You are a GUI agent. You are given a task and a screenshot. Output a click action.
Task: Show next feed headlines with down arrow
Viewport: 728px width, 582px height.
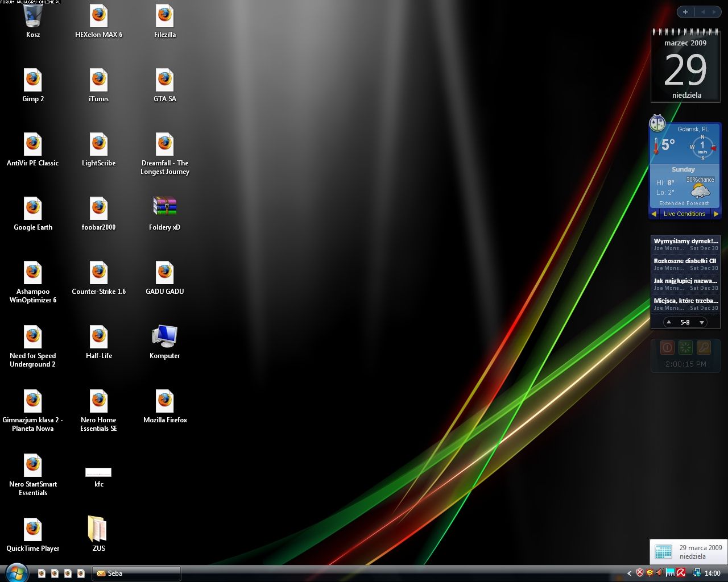point(702,322)
